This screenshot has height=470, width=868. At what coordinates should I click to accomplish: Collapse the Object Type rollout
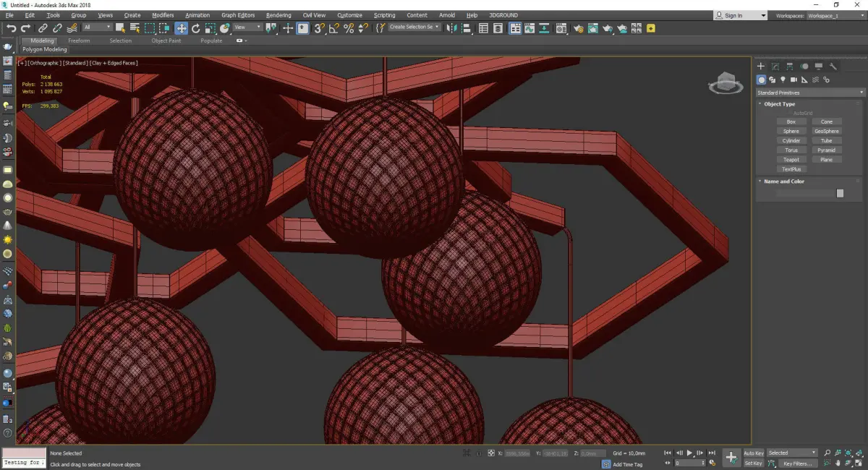780,104
